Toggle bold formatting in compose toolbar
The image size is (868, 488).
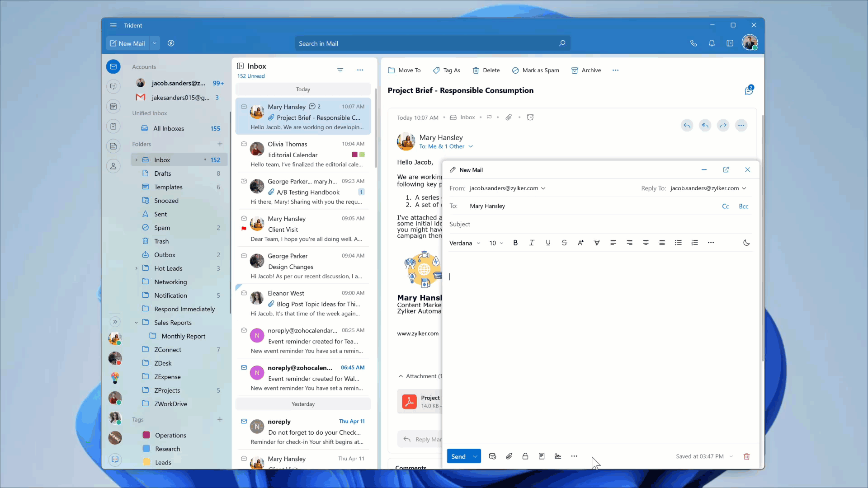point(515,243)
